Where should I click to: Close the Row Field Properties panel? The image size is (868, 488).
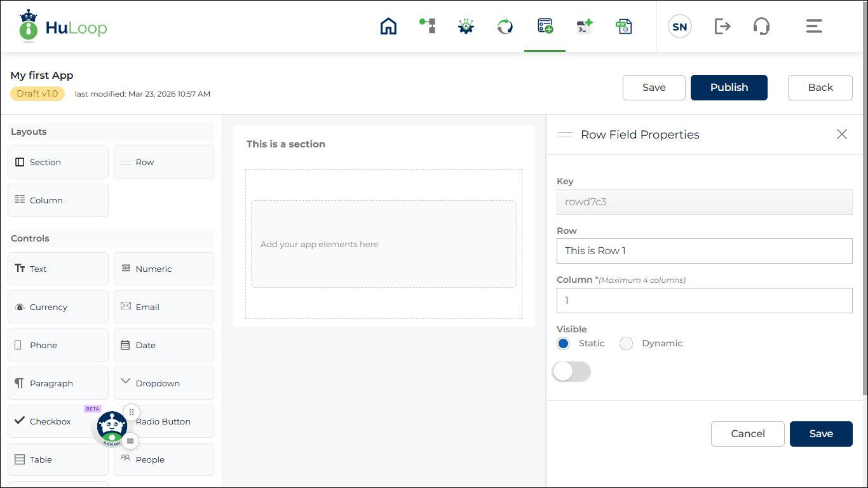(842, 134)
